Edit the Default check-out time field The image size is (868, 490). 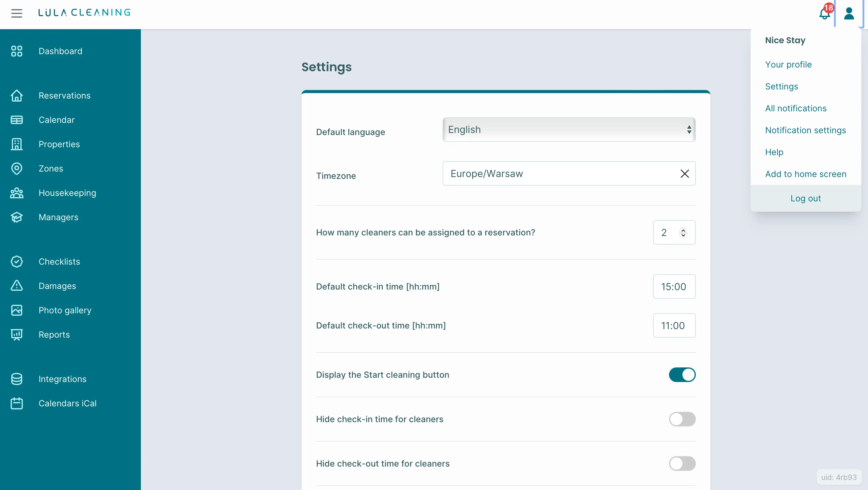[x=674, y=326]
